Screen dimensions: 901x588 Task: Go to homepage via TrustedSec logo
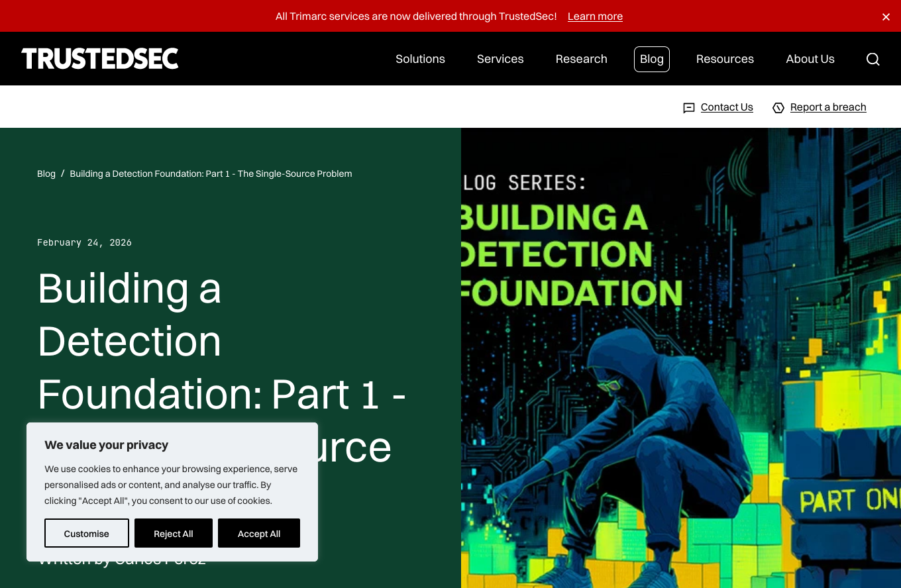click(100, 59)
